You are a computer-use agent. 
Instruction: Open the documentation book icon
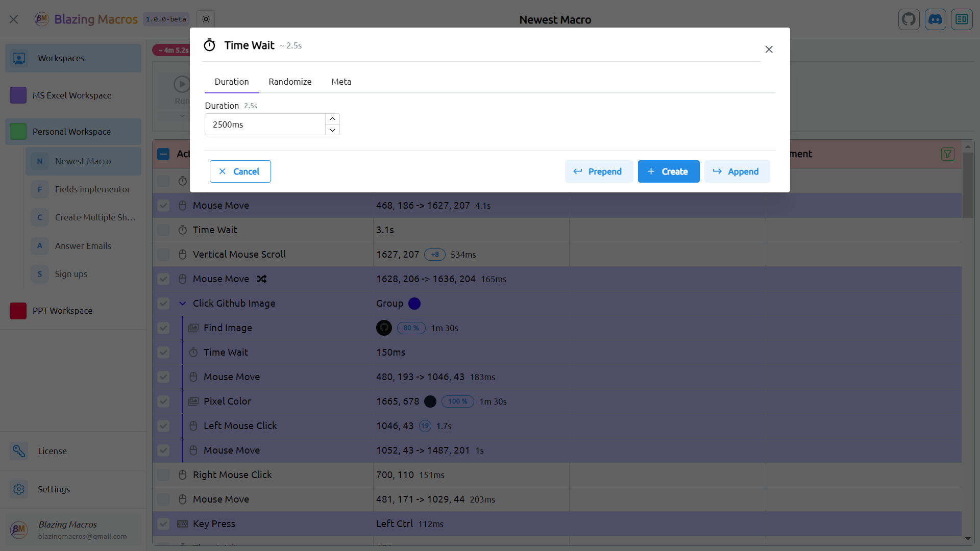[962, 19]
